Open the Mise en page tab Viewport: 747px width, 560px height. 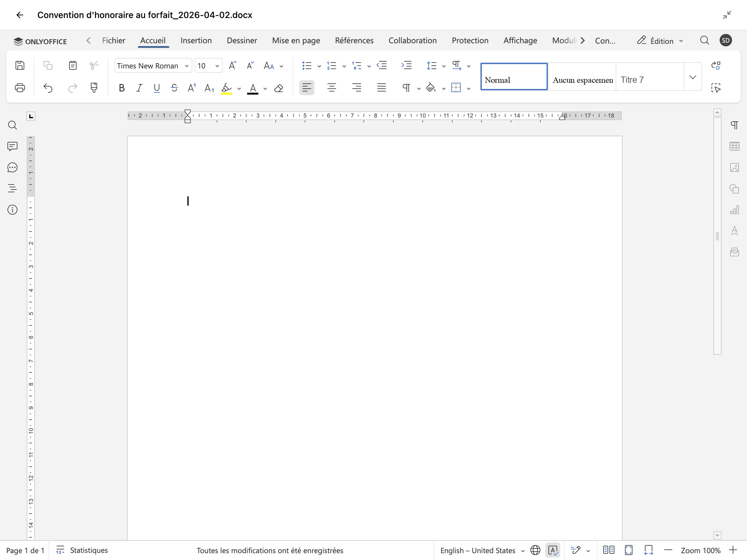pyautogui.click(x=296, y=40)
